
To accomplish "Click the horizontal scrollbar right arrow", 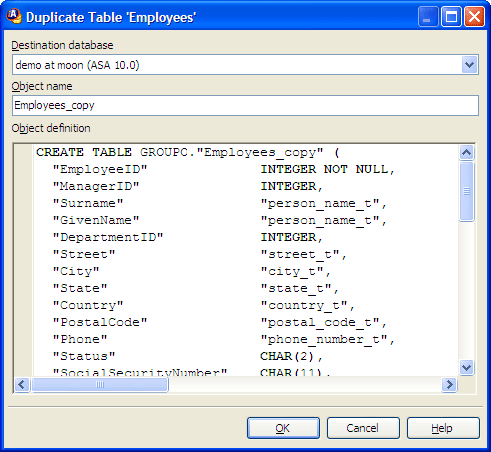I will tap(449, 385).
